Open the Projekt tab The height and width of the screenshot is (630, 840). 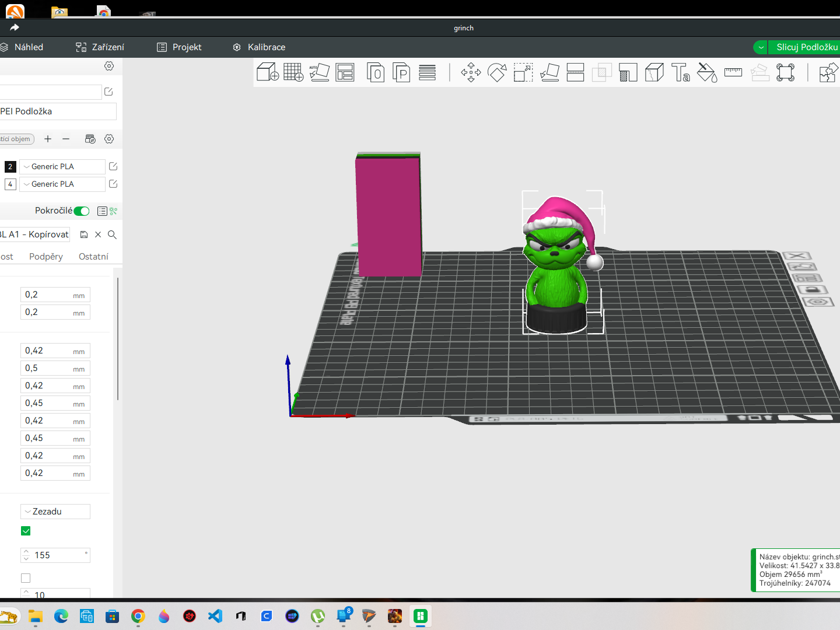(x=179, y=47)
